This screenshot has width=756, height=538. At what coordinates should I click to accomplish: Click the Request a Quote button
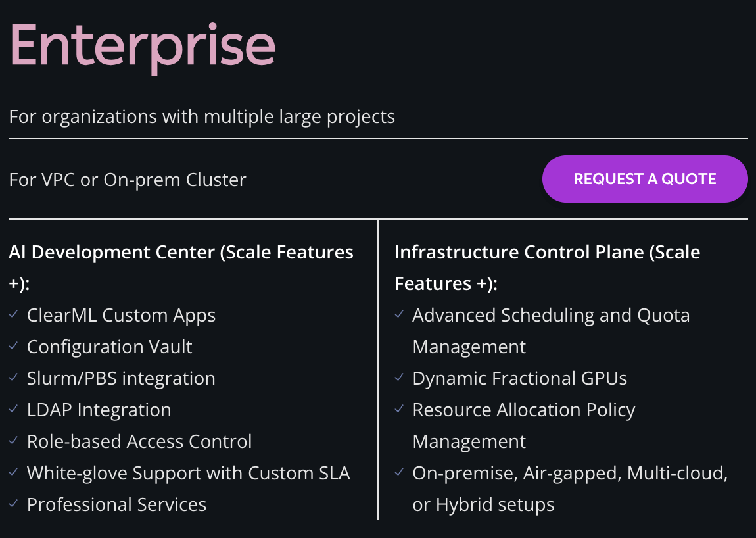[x=644, y=179]
